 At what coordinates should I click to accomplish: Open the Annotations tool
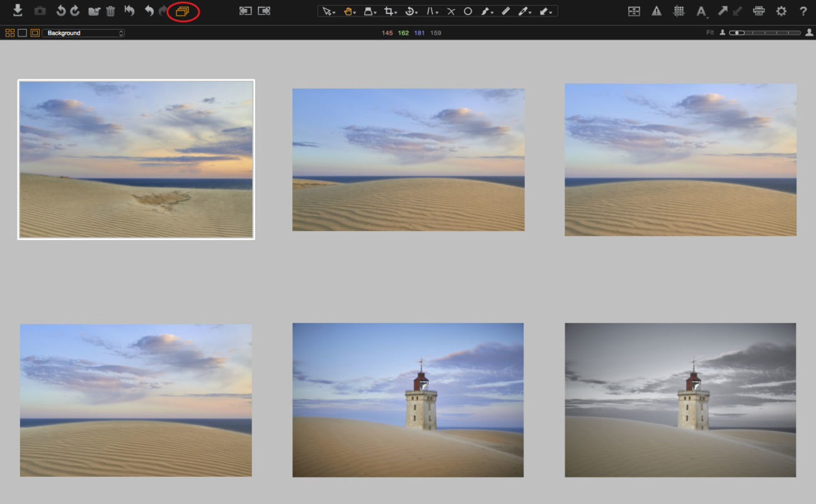701,11
